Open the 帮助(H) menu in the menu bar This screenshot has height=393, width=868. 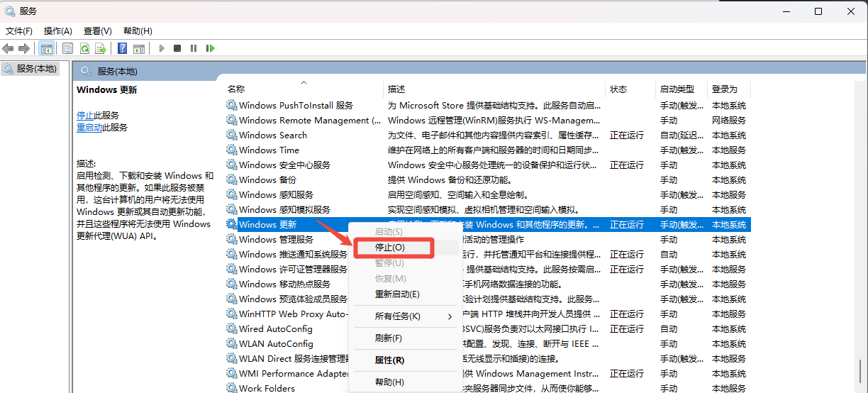coord(138,31)
